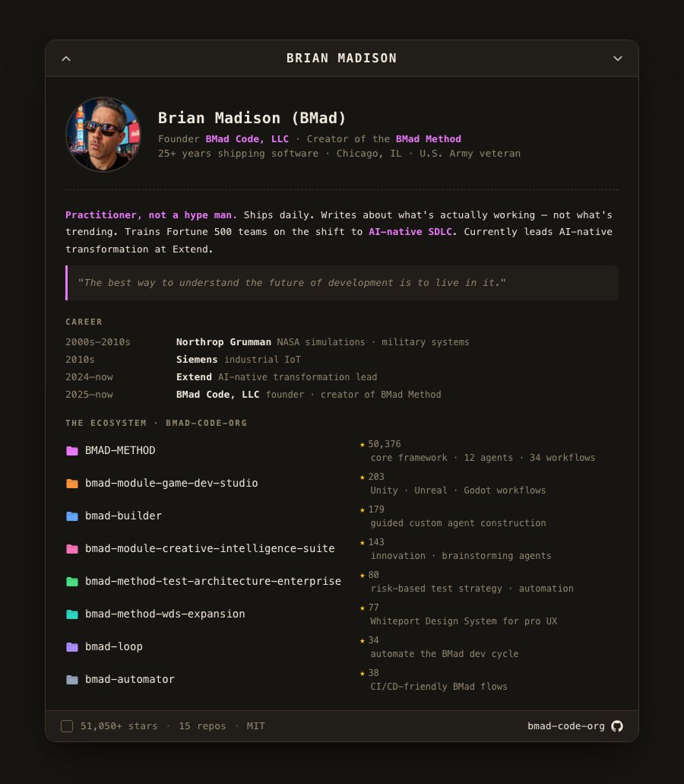Click star icon beside 38

[x=363, y=674]
